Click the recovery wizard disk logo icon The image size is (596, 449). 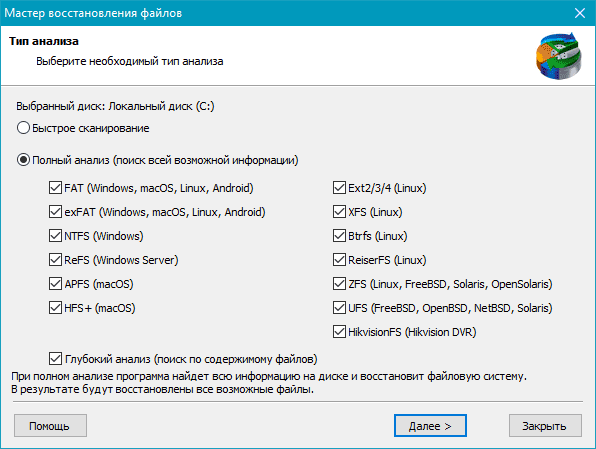coord(559,56)
